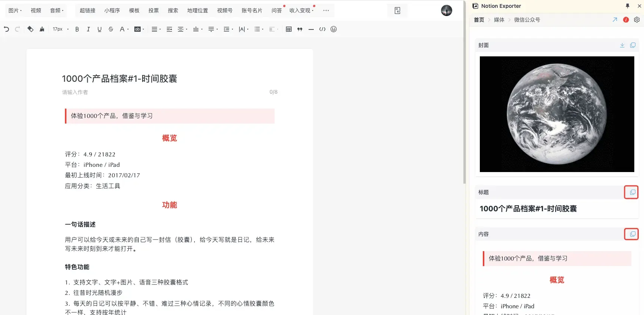This screenshot has height=315, width=644.
Task: Click the redo arrow icon
Action: coord(17,29)
